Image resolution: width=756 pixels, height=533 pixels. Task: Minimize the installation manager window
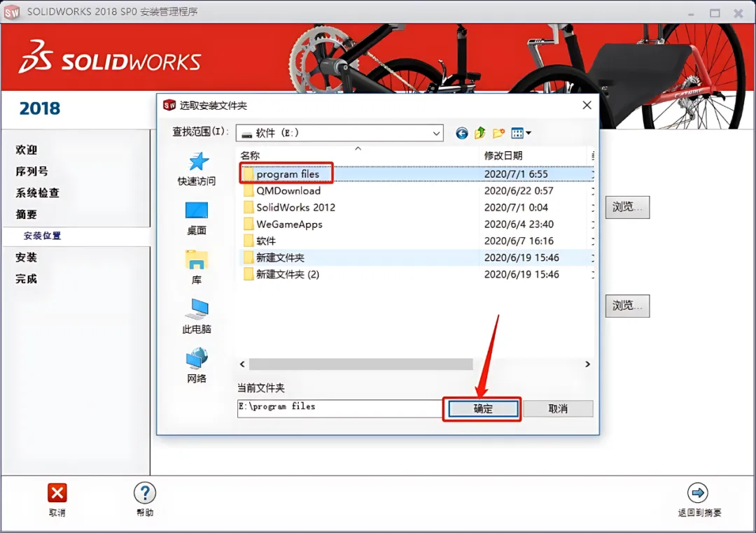tap(692, 13)
